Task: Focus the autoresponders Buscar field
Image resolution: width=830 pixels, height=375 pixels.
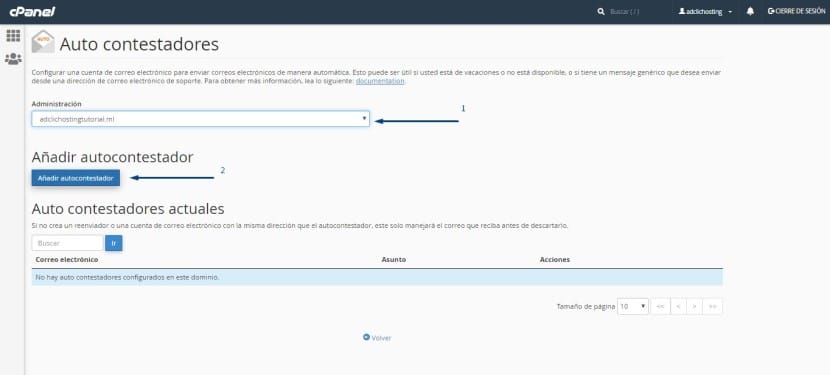Action: coord(67,243)
